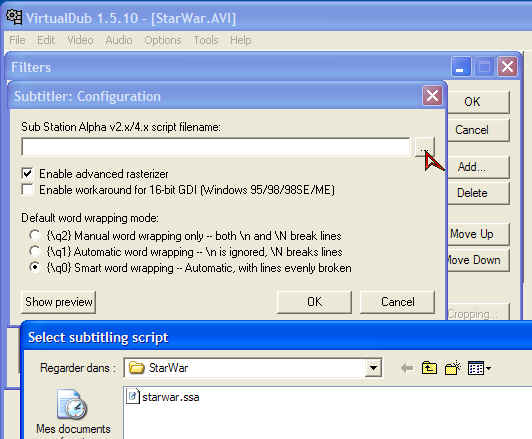Select Smart word wrapping radio
Viewport: 532px width, 439px height.
coord(35,267)
